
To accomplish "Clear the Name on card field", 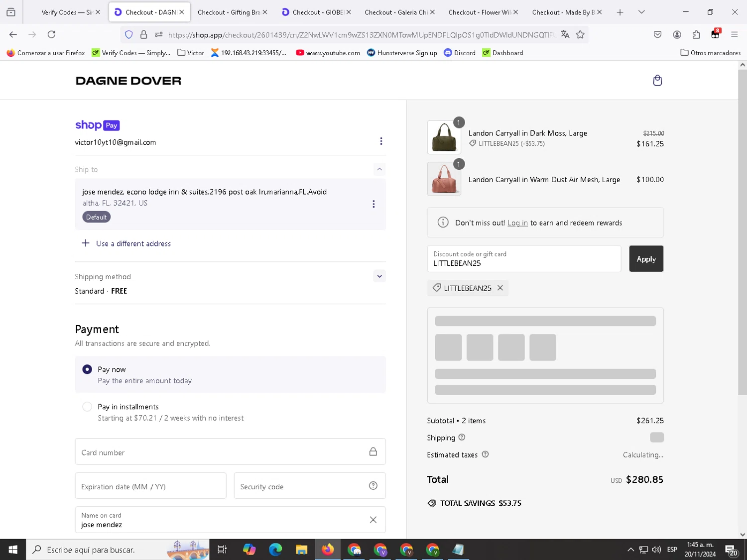I will pos(373,520).
